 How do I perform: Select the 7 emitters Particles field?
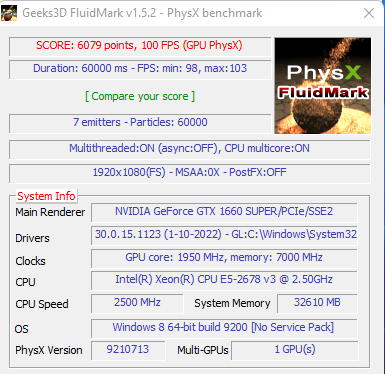[140, 123]
